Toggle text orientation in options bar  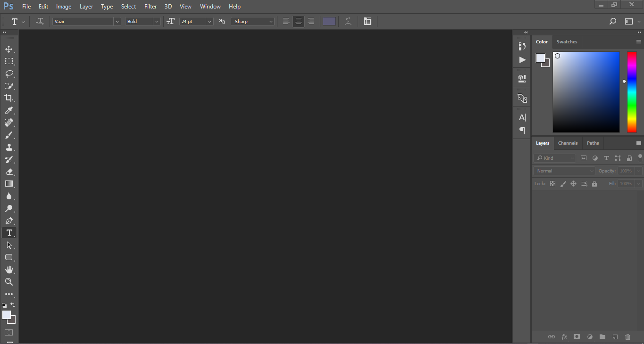(40, 21)
